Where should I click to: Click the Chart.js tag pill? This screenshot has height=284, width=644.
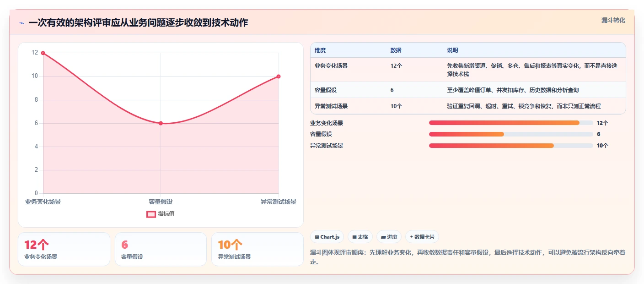(327, 237)
